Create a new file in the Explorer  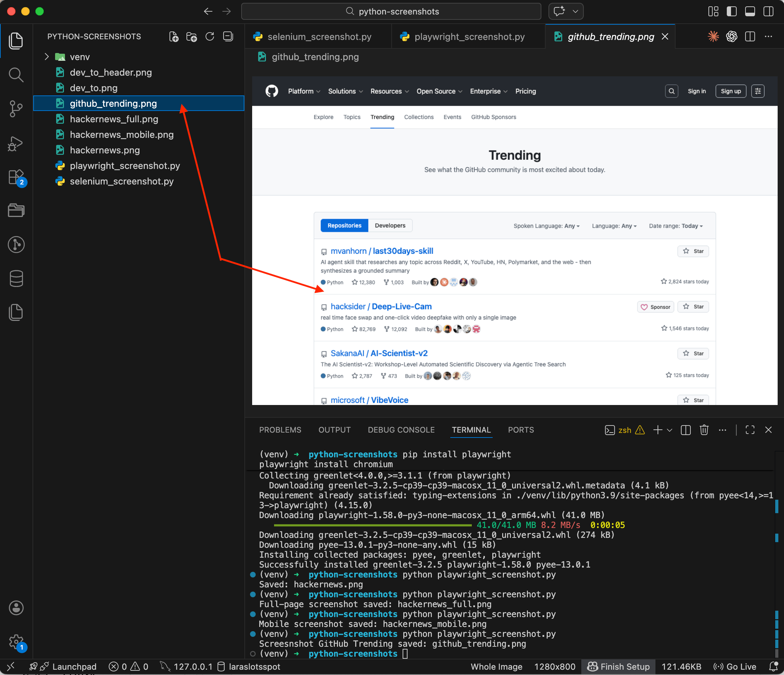pos(174,36)
